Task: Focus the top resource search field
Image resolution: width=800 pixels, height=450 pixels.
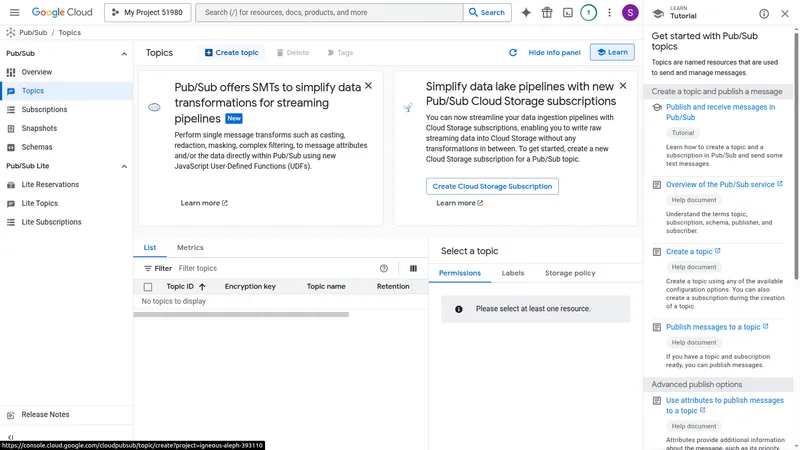Action: click(329, 12)
